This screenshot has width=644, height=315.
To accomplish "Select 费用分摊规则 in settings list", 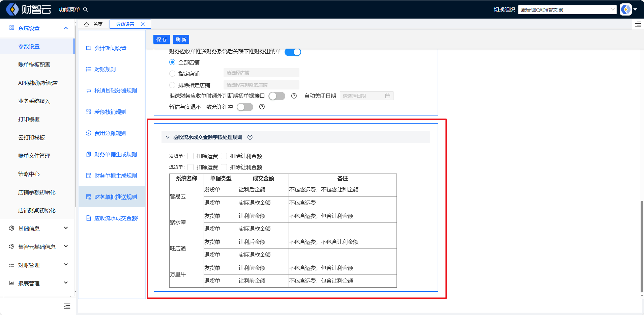I will pos(110,133).
